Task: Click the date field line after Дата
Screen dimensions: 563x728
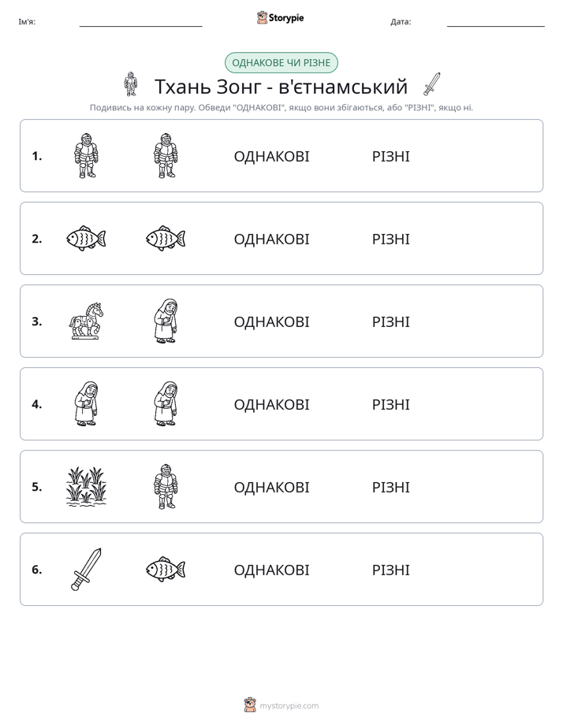Action: click(x=496, y=22)
